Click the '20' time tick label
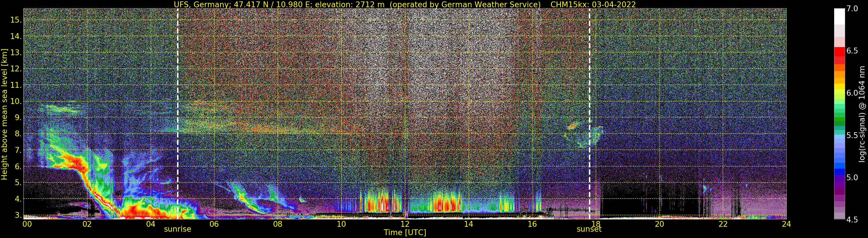 659,224
